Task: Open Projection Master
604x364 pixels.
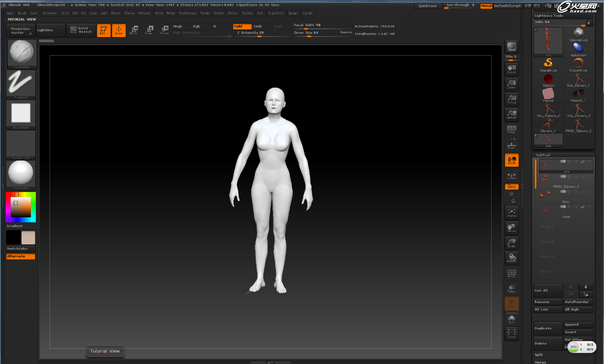Action: tap(21, 30)
